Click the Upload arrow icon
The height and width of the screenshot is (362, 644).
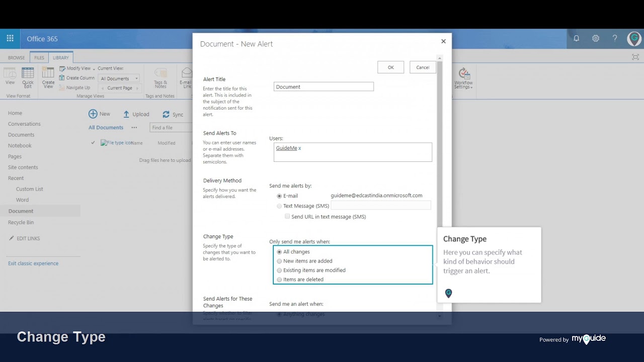[126, 114]
